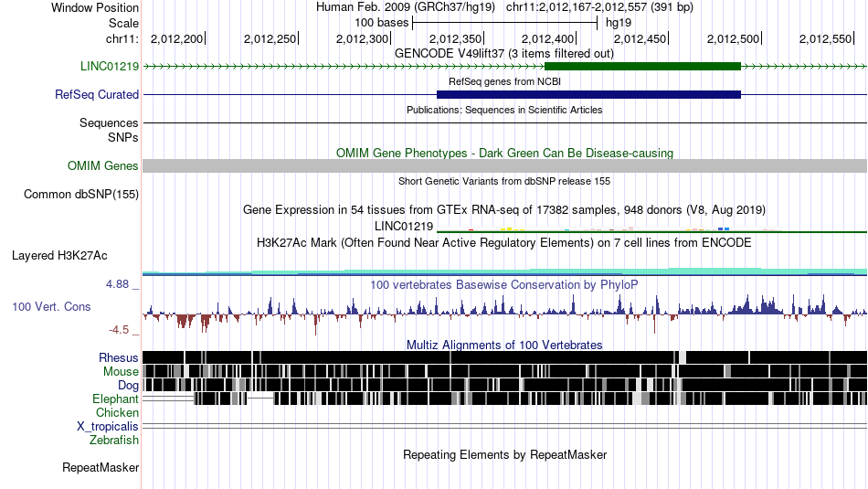Open the H3K27Ac Mark ENCODE title
Screen dimensions: 868x489
[x=503, y=242]
